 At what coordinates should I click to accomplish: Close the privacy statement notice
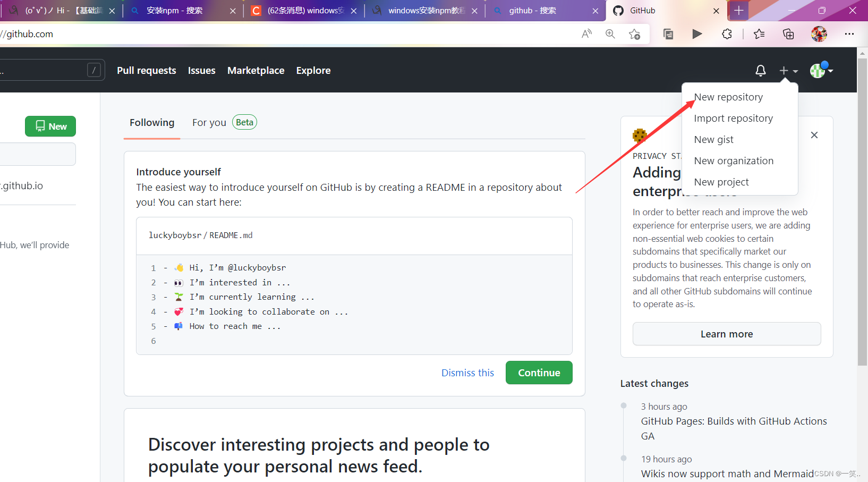(814, 135)
